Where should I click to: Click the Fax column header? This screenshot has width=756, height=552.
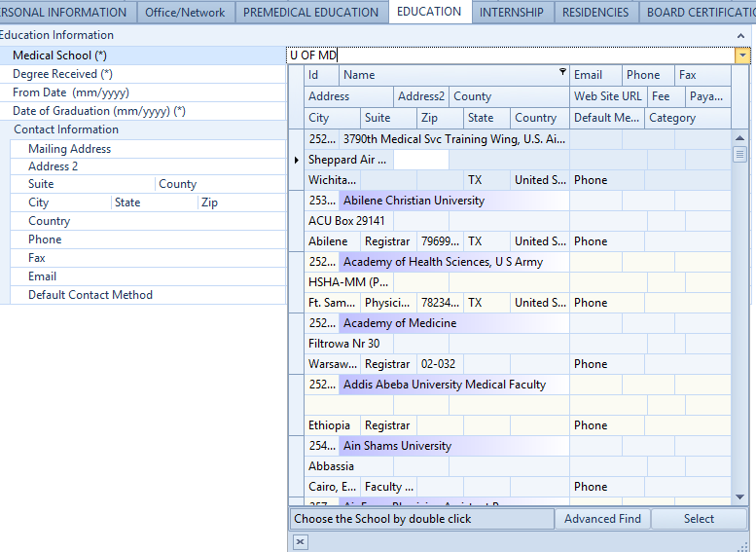click(x=702, y=75)
